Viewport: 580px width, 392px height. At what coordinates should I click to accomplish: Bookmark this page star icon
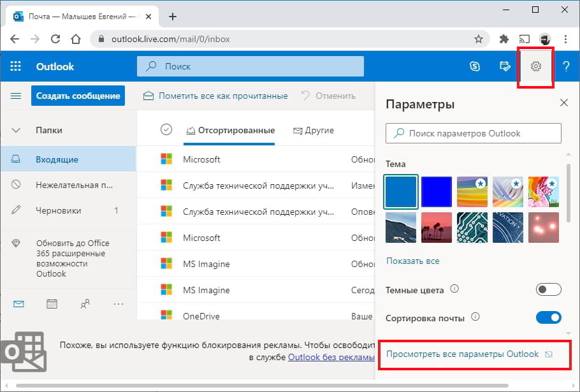(479, 39)
